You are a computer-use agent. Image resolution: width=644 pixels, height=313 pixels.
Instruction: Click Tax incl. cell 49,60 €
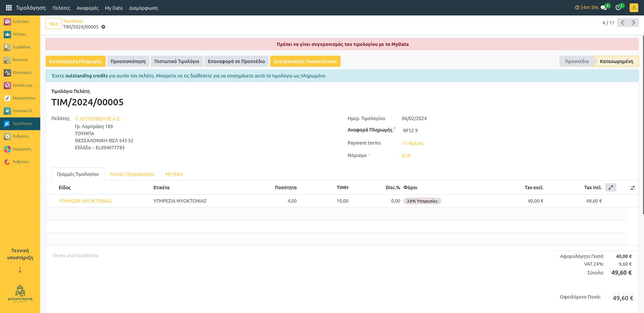coord(594,201)
